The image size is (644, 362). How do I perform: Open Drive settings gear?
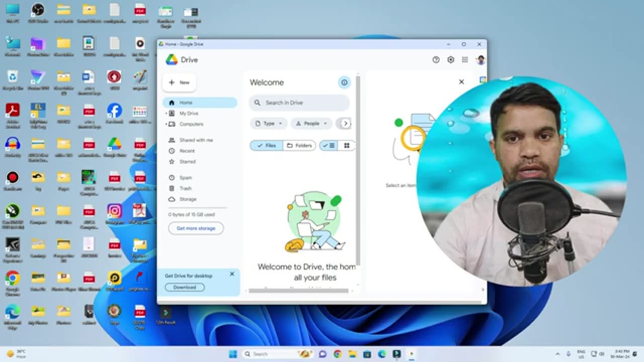coord(451,60)
